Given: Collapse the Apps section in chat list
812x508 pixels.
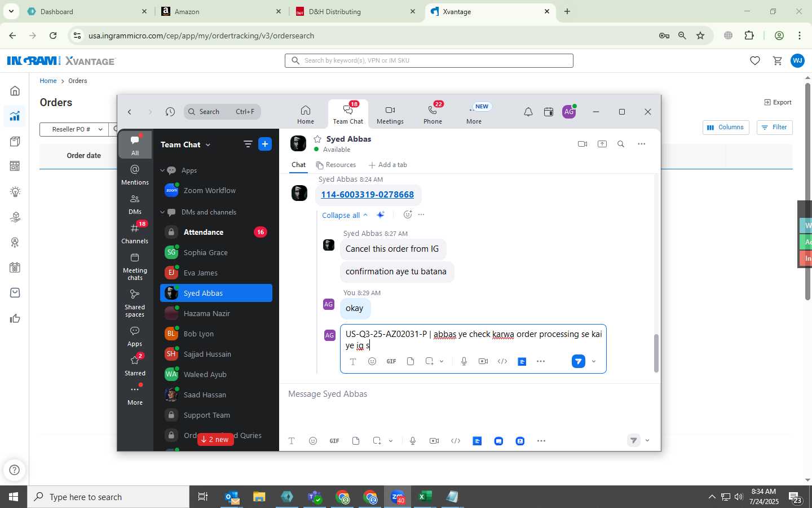Looking at the screenshot, I should click(x=162, y=170).
